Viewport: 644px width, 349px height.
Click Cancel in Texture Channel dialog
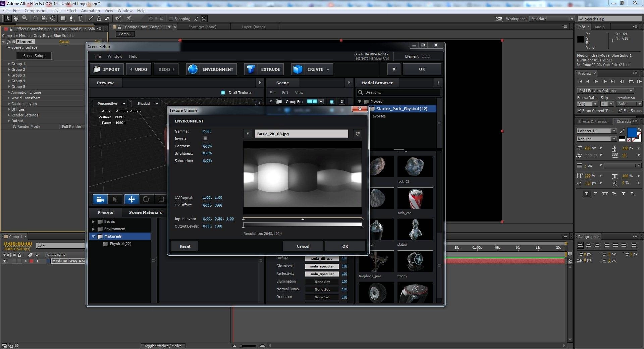click(303, 246)
